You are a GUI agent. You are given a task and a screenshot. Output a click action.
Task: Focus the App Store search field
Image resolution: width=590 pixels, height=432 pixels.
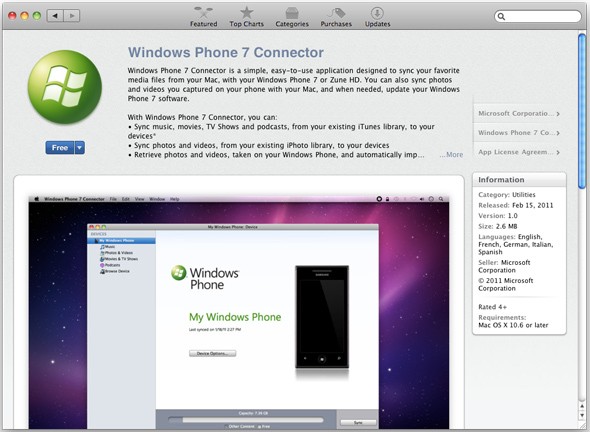click(538, 16)
